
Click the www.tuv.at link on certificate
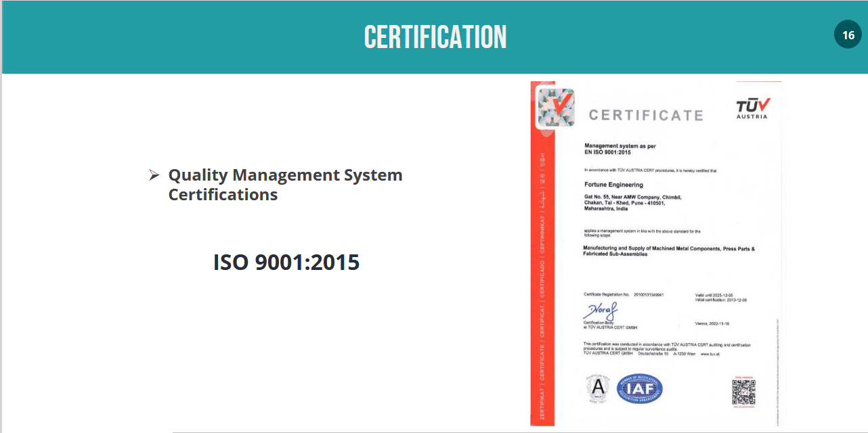[x=710, y=354]
